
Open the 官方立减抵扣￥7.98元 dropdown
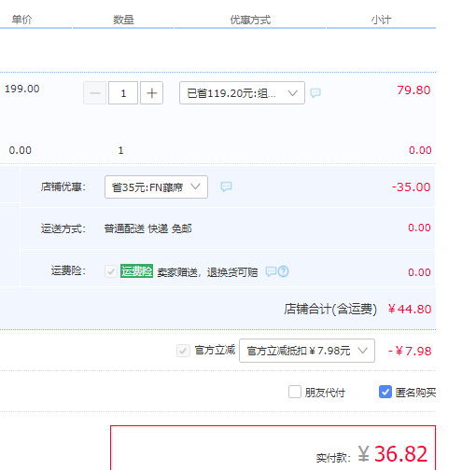(307, 351)
